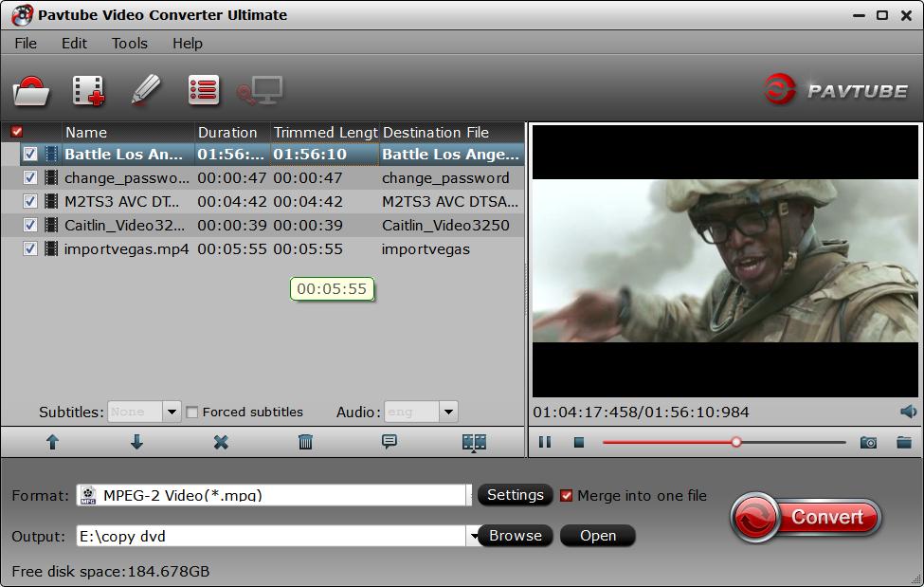This screenshot has height=587, width=924.
Task: Click the Destination File column header
Action: pos(451,132)
